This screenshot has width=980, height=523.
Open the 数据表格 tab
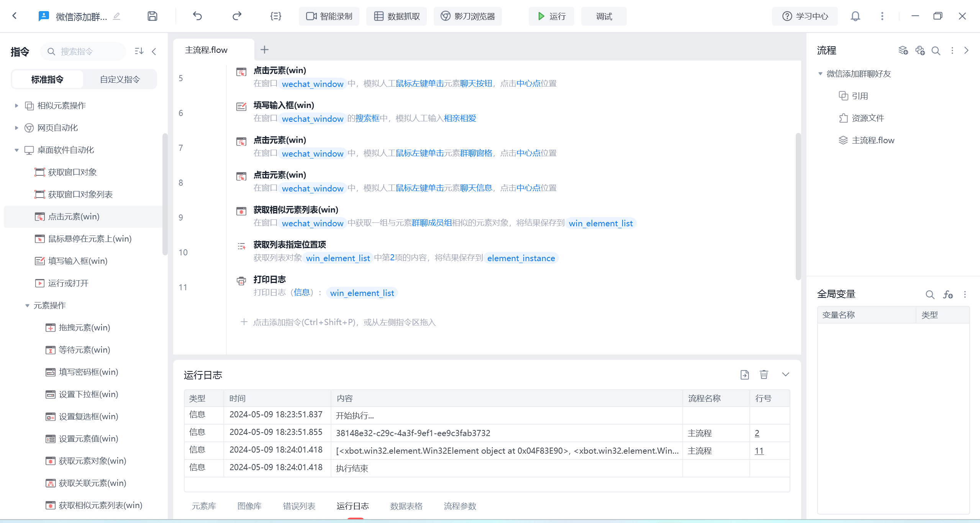406,506
